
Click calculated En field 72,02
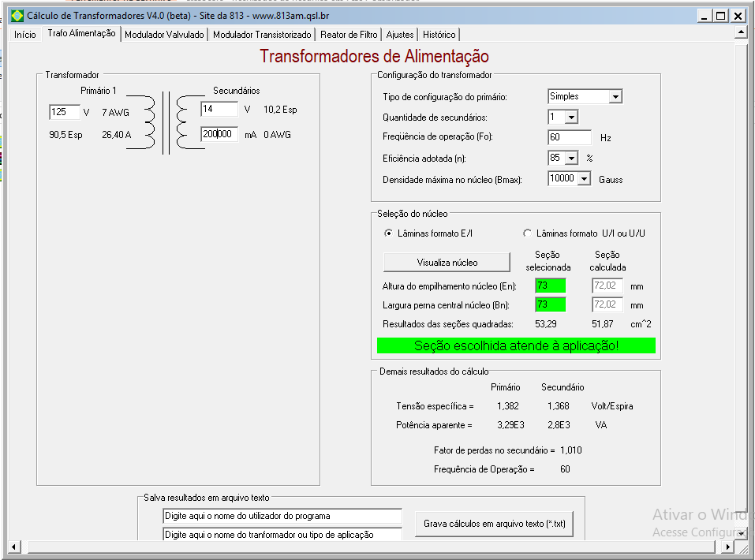click(607, 286)
